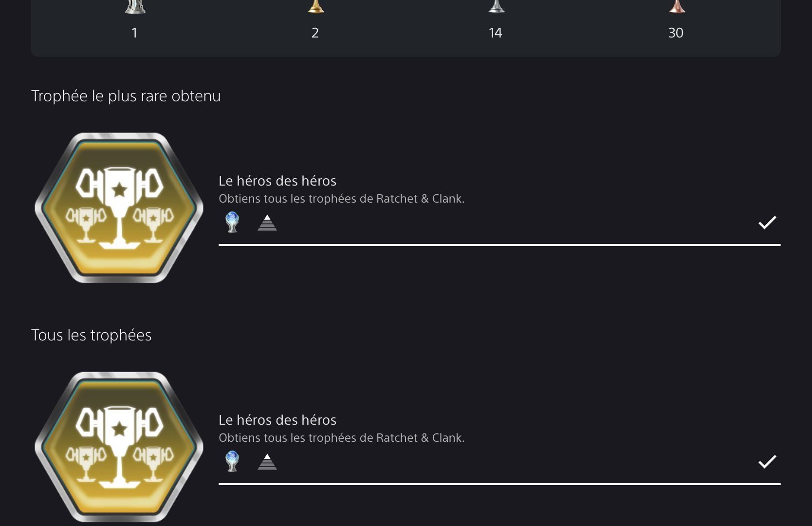This screenshot has height=526, width=812.
Task: Click platinum grade icon under Tous les trophées
Action: point(232,461)
